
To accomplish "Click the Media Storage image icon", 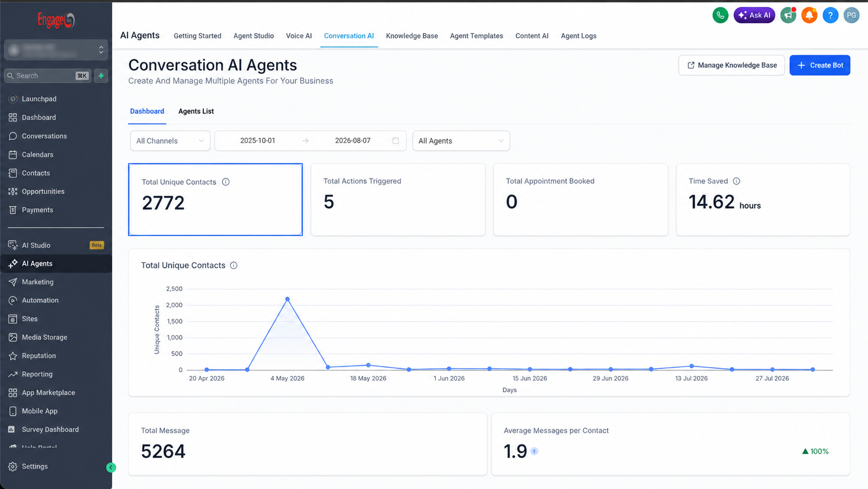I will pyautogui.click(x=13, y=337).
